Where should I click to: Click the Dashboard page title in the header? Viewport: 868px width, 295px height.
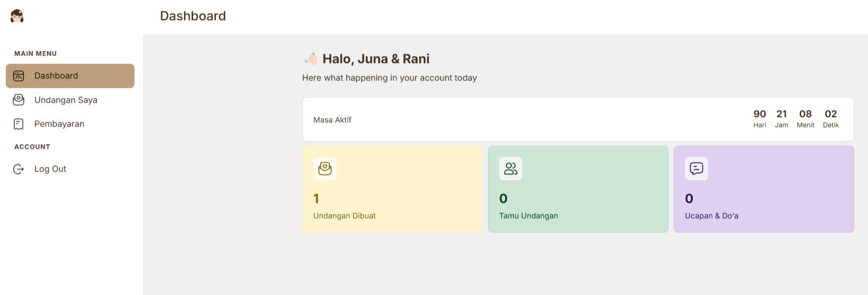193,16
